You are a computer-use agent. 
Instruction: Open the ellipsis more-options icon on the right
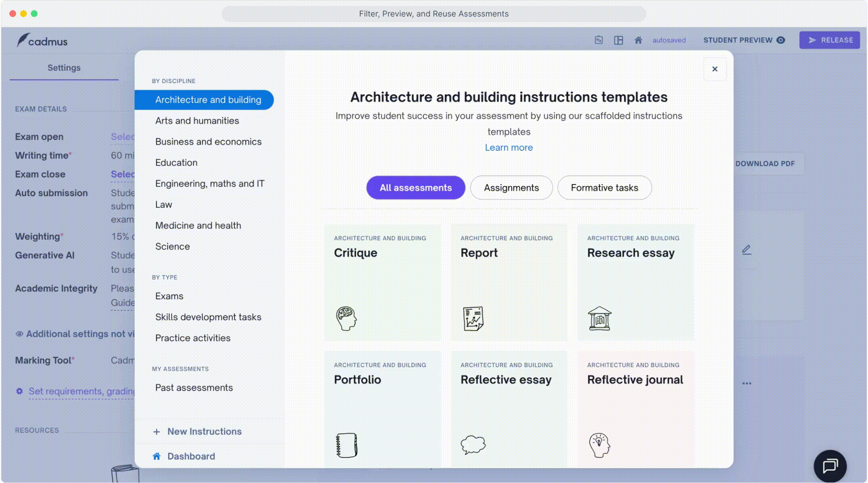[747, 383]
